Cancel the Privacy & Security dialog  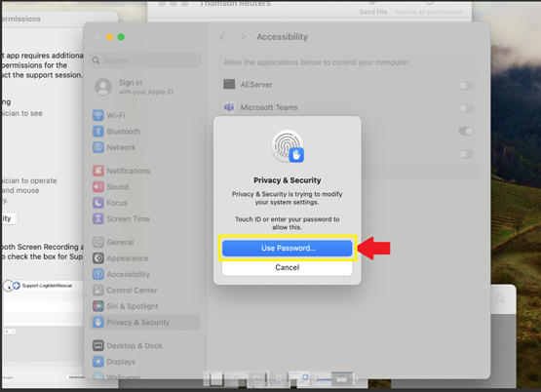click(287, 267)
